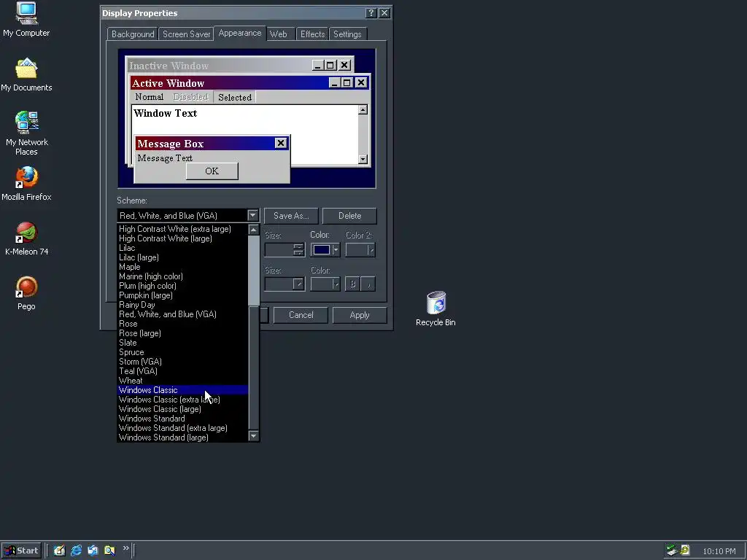Open the Start menu

point(21,551)
